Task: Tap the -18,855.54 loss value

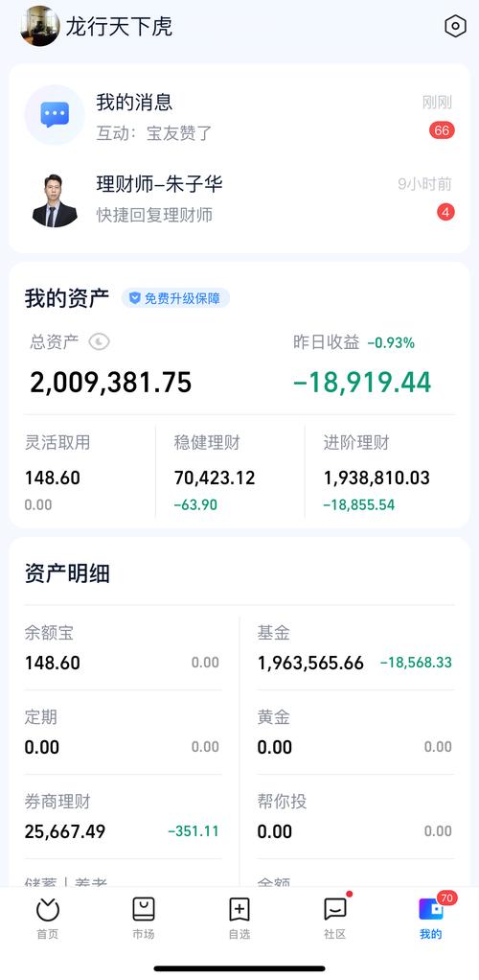Action: click(359, 505)
